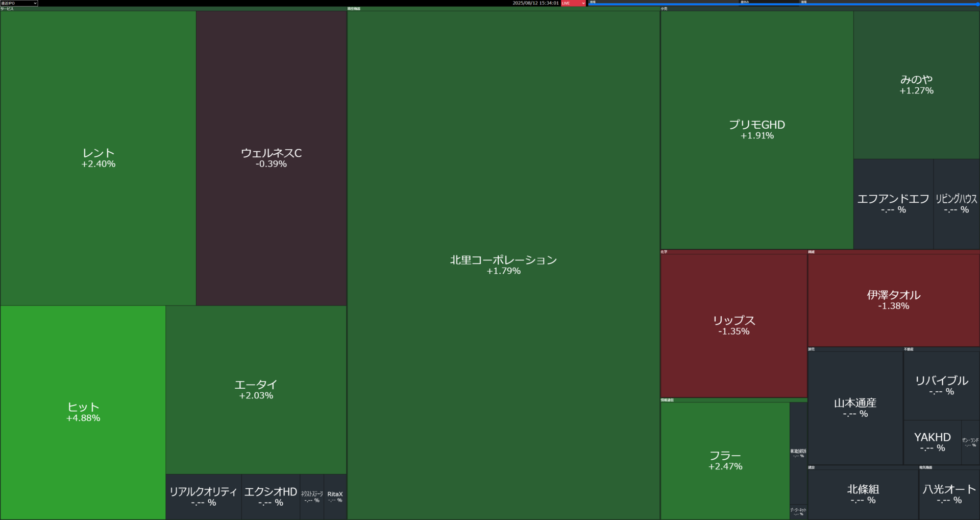Select the レント +2.40% tile

pos(98,158)
